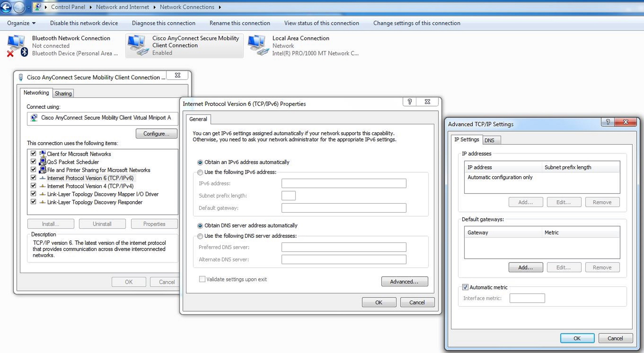
Task: Uncheck QoS Packet Scheduler item
Action: pyautogui.click(x=33, y=162)
